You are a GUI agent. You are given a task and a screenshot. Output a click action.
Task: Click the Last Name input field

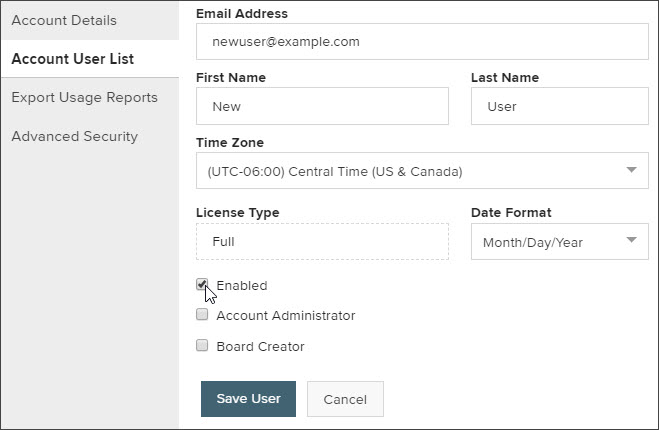(560, 106)
